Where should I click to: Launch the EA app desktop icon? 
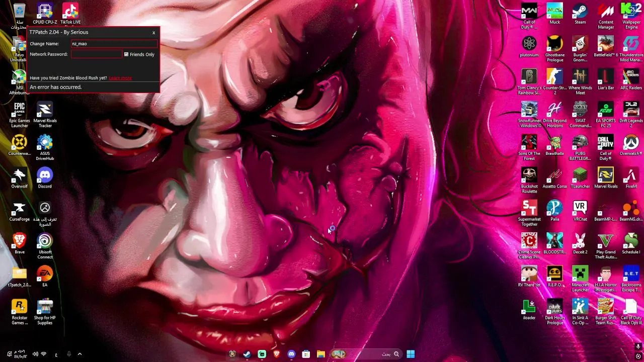pos(45,277)
